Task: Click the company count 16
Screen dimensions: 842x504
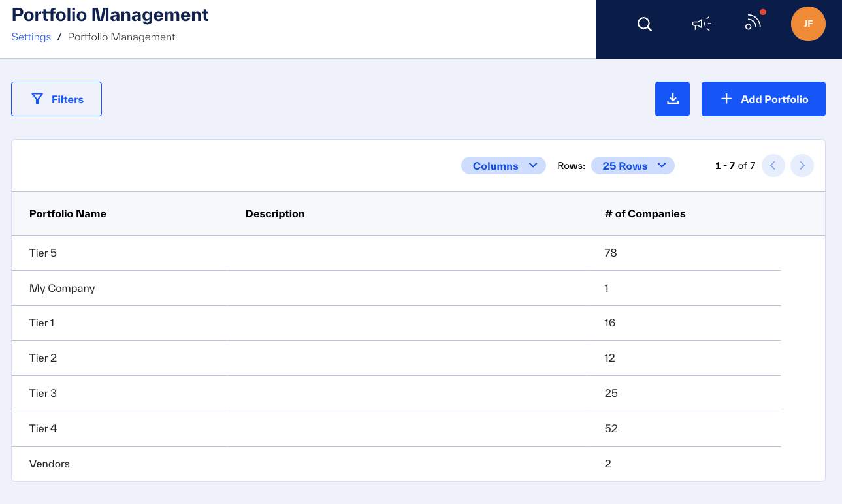Action: tap(610, 323)
